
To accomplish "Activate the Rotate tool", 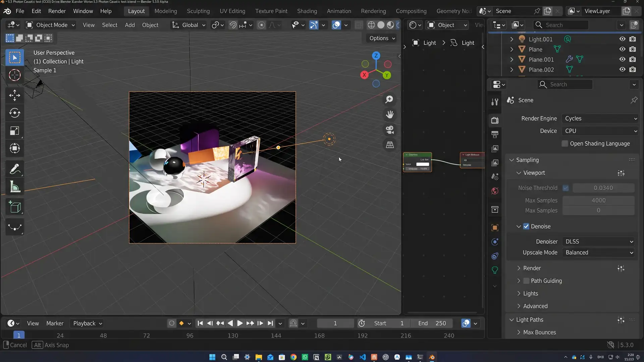I will pos(14,113).
